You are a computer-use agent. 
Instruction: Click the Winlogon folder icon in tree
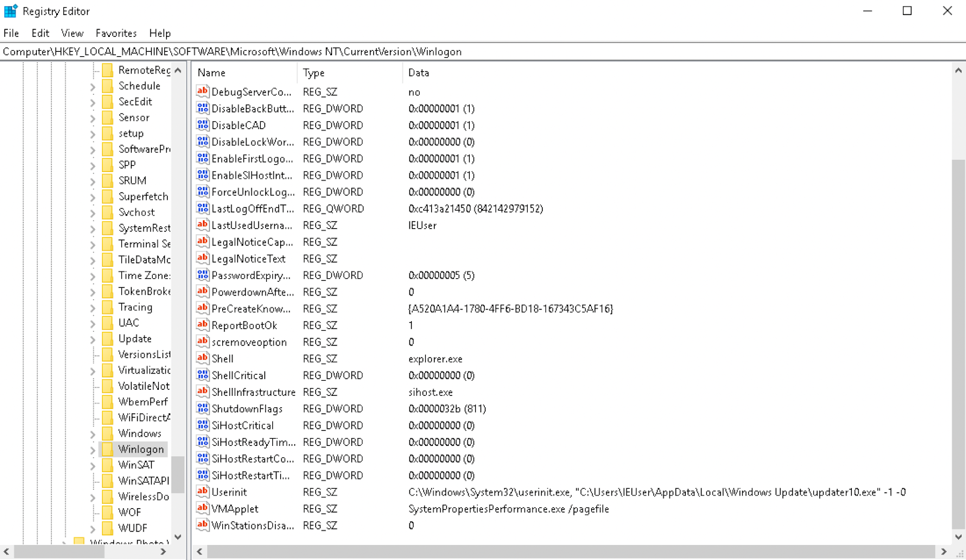click(107, 449)
